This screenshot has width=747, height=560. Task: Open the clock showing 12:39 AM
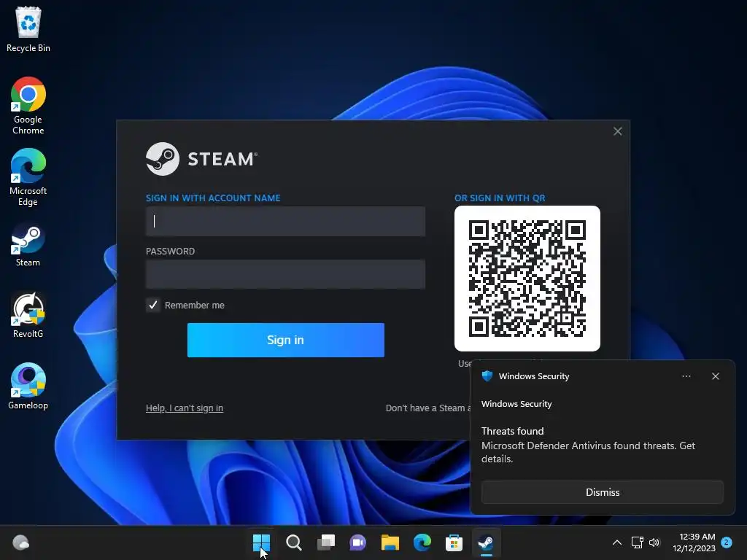point(694,542)
